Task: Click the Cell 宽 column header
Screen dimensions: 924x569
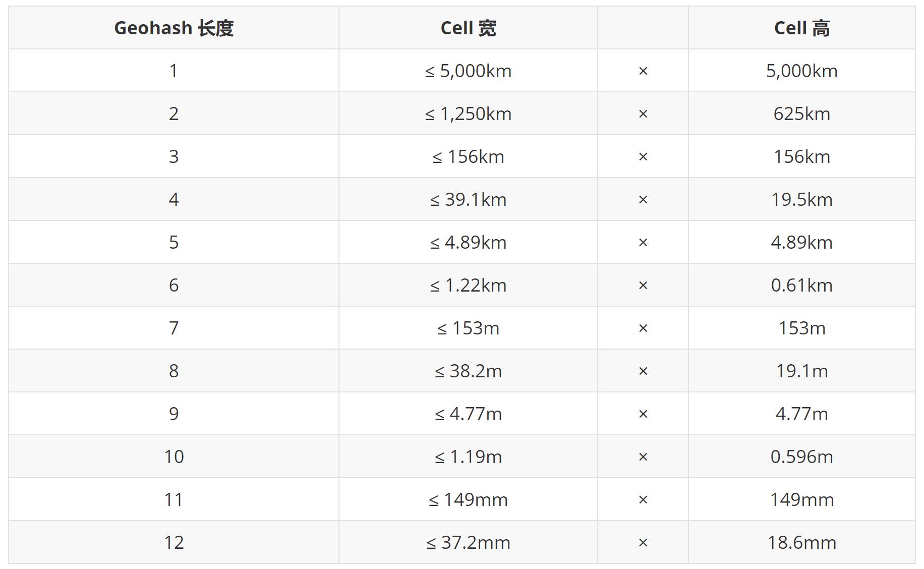Action: pyautogui.click(x=468, y=28)
